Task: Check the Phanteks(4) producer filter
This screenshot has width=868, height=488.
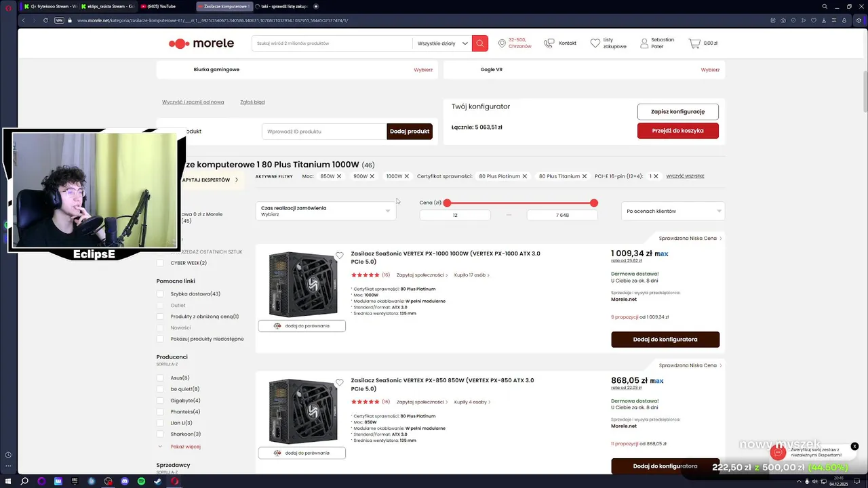Action: coord(160,411)
